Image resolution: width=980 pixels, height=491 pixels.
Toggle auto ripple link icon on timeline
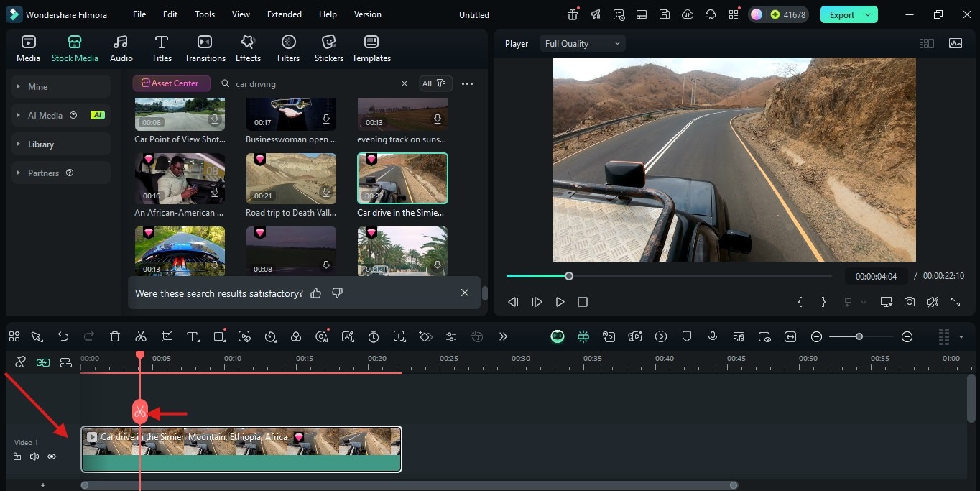[x=43, y=362]
